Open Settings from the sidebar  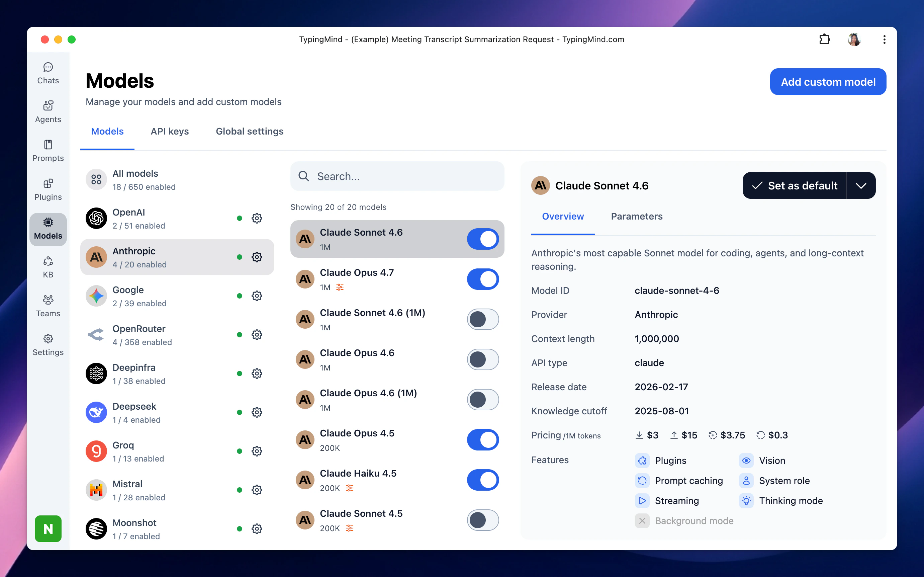coord(48,345)
